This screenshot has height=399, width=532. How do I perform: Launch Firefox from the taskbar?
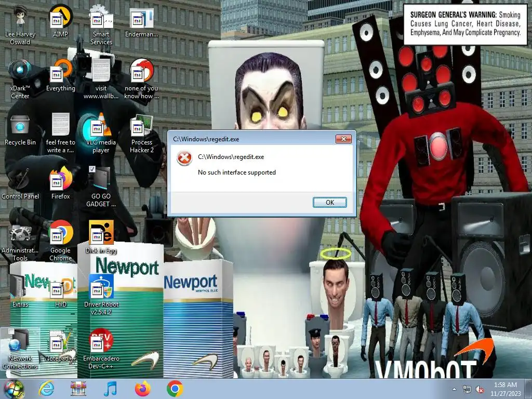tap(142, 389)
